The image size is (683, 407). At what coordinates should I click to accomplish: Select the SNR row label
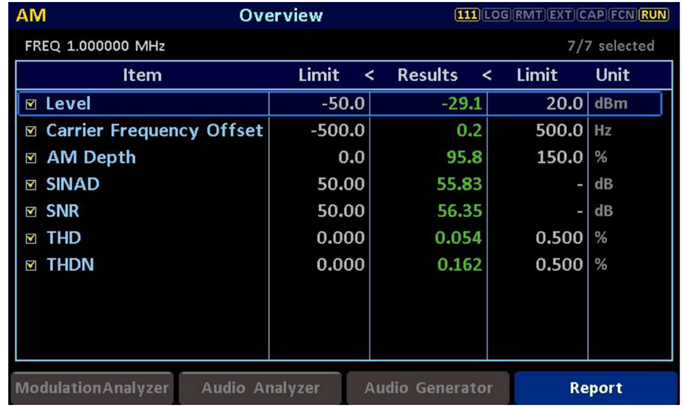pos(63,211)
